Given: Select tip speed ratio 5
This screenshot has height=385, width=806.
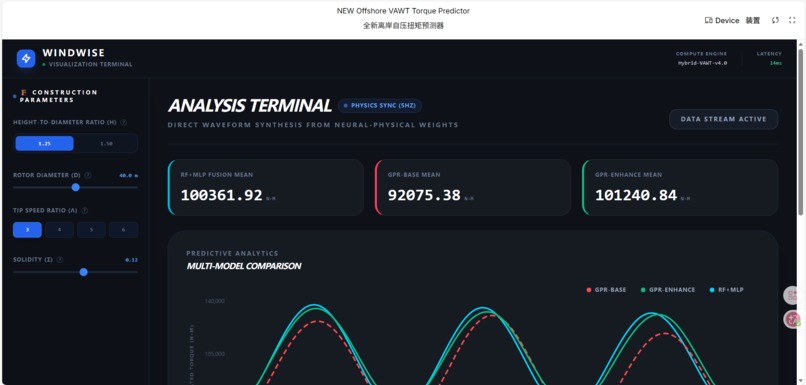Looking at the screenshot, I should (x=91, y=230).
